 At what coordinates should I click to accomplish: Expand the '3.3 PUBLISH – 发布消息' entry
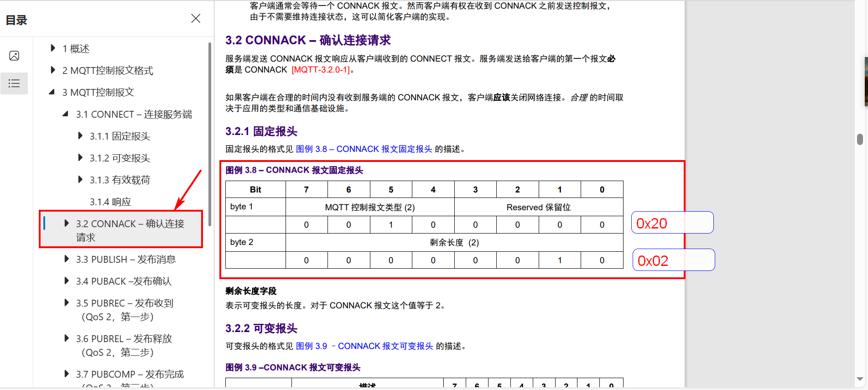(67, 259)
